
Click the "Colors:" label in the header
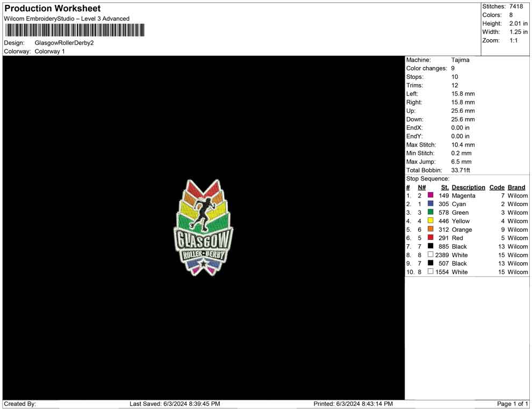[492, 15]
